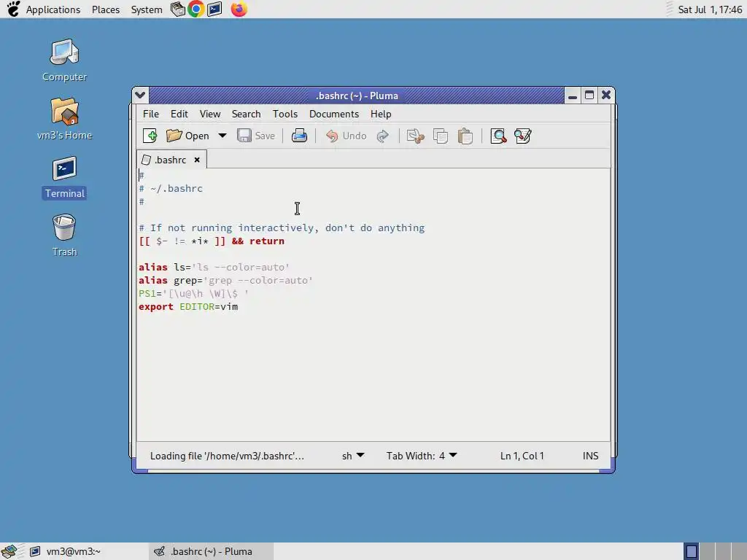Expand the Open recent files arrow

point(222,136)
